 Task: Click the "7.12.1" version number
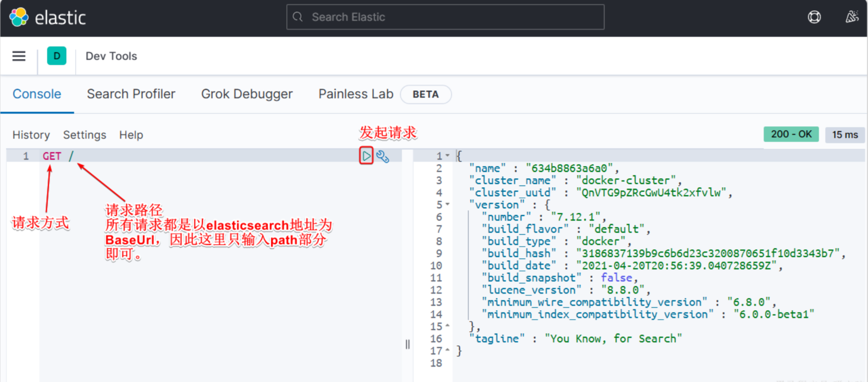point(575,217)
